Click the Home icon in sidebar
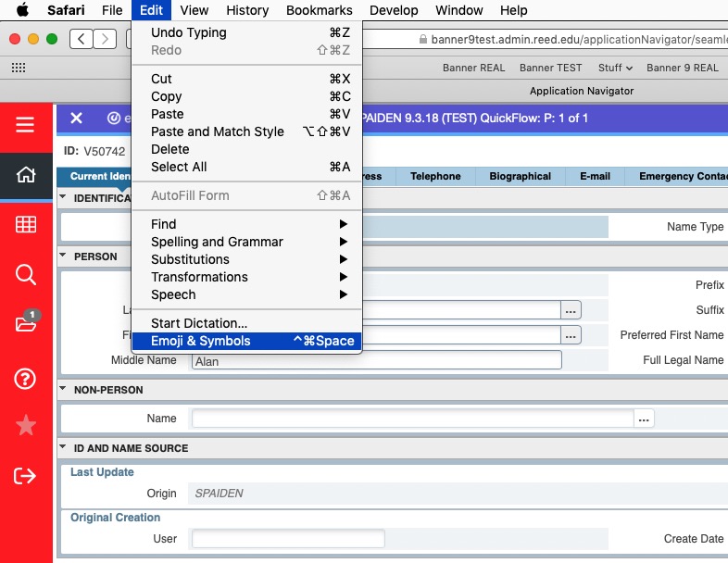 point(26,175)
